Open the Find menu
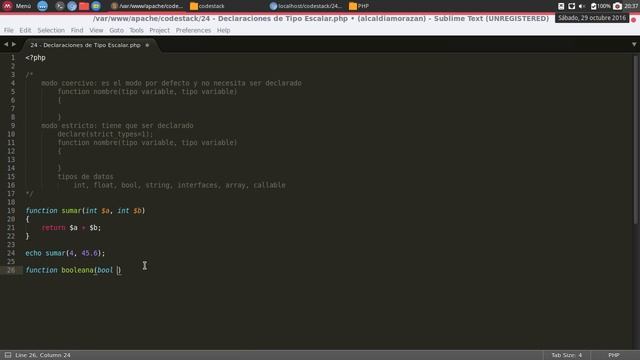Screen dimensions: 640x360 coord(77,30)
